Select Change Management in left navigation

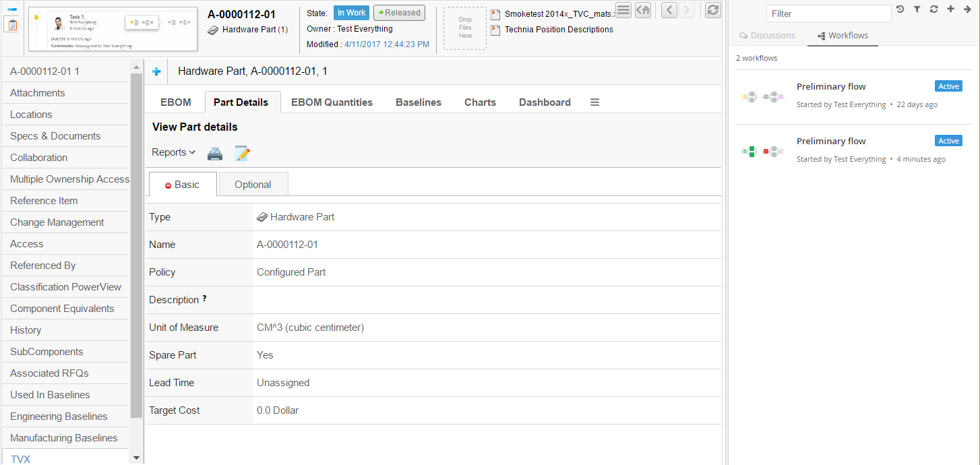[57, 222]
